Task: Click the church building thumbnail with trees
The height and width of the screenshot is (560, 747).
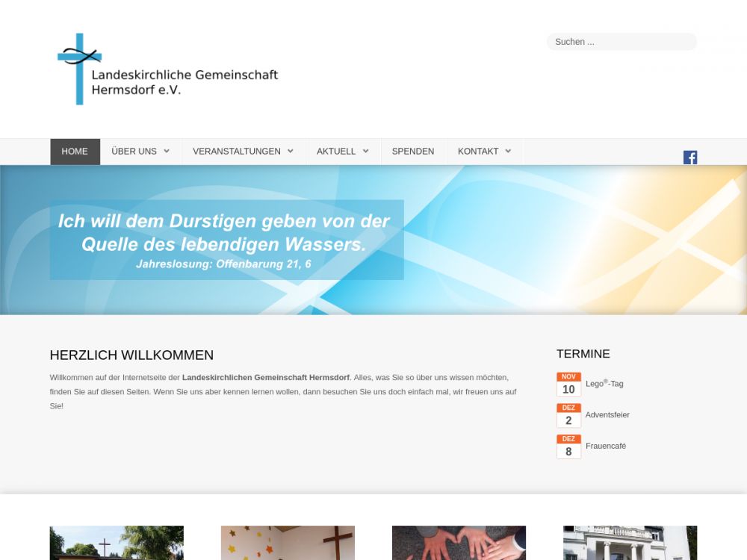Action: [x=117, y=543]
